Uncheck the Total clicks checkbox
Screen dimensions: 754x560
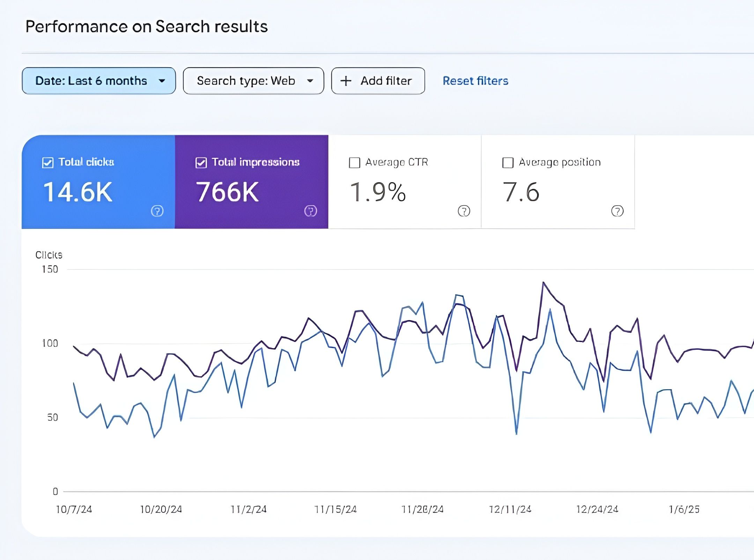48,163
